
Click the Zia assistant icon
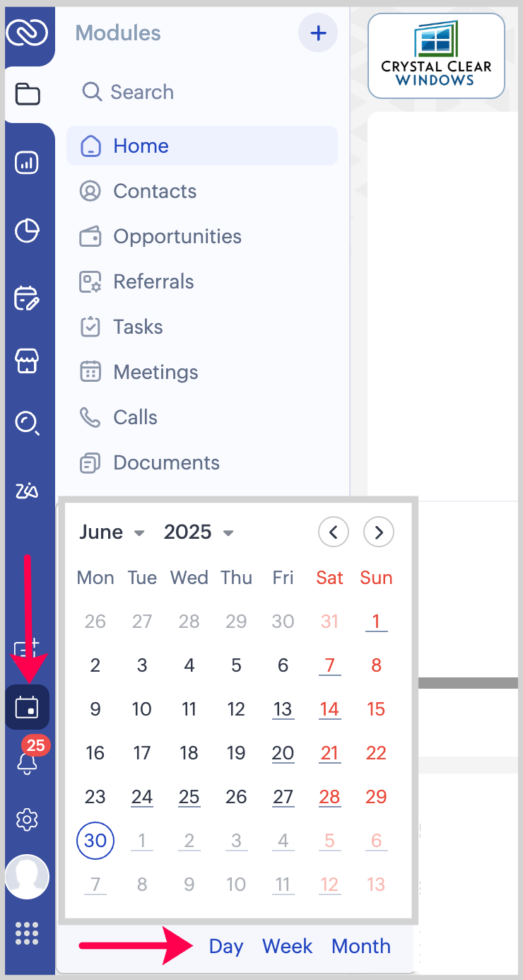pyautogui.click(x=27, y=491)
